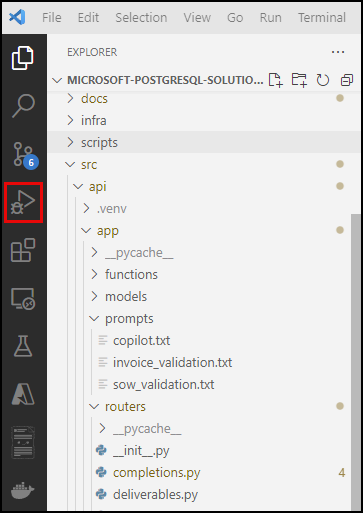Viewport: 363px width, 513px height.
Task: Collapse all folders in Explorer
Action: click(347, 80)
